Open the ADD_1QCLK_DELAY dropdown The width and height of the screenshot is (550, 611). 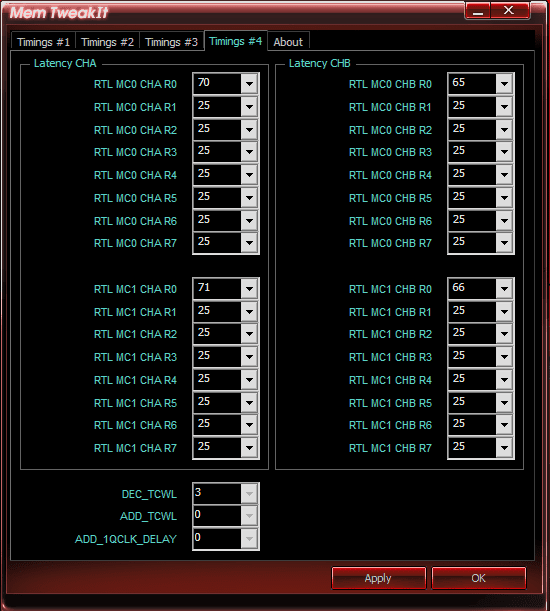coord(249,539)
